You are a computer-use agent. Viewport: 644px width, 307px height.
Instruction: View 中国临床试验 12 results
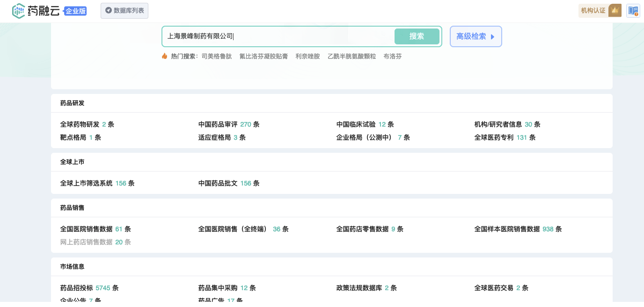pos(365,124)
